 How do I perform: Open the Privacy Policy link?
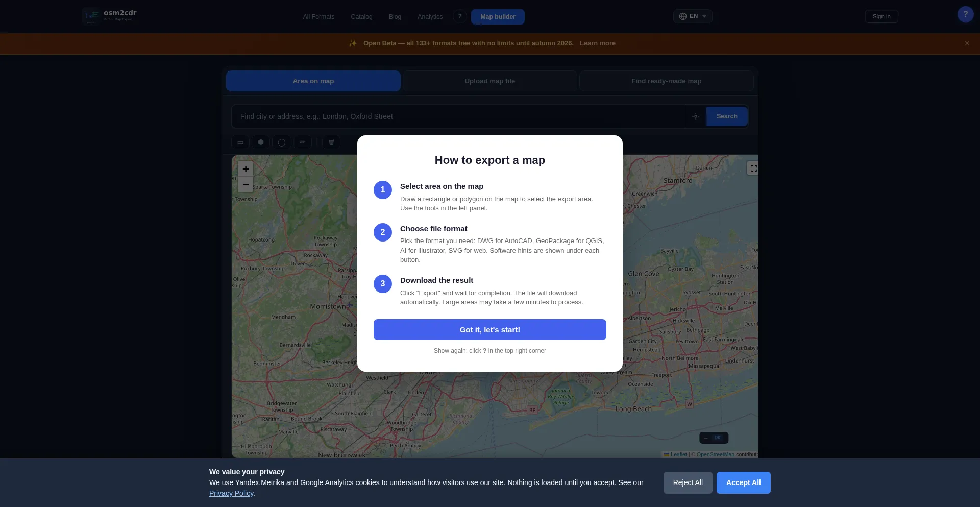(231, 493)
